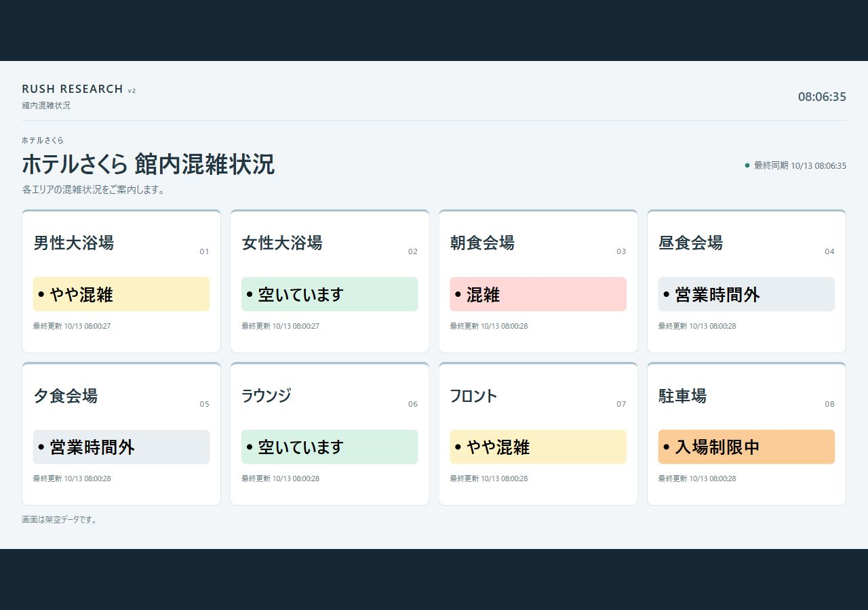Select the 空いています badge in ラウンジ
Image resolution: width=868 pixels, height=610 pixels.
330,447
